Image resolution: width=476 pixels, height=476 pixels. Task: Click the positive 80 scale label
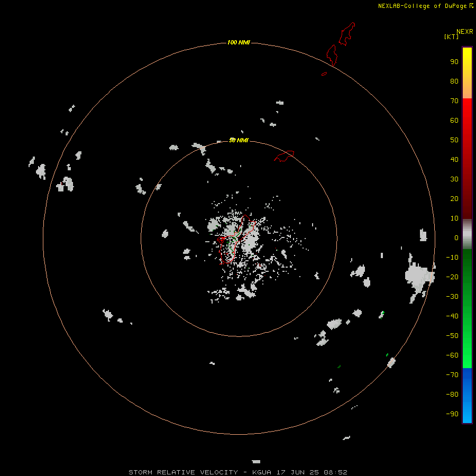[454, 81]
